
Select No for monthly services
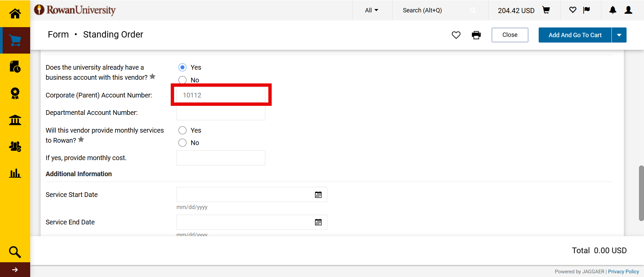182,143
